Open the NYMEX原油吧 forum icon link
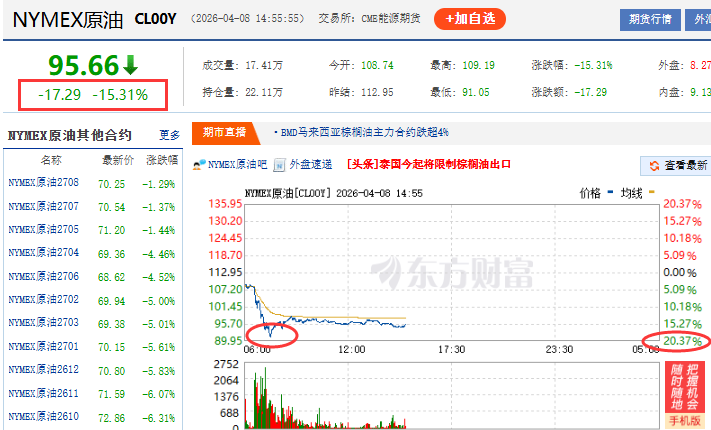This screenshot has height=430, width=711. coord(199,164)
